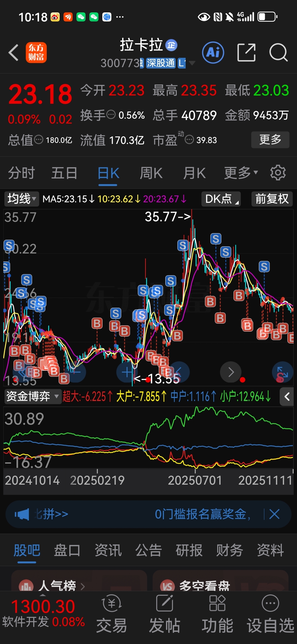Expand 更多 chart period dropdown

[x=241, y=173]
